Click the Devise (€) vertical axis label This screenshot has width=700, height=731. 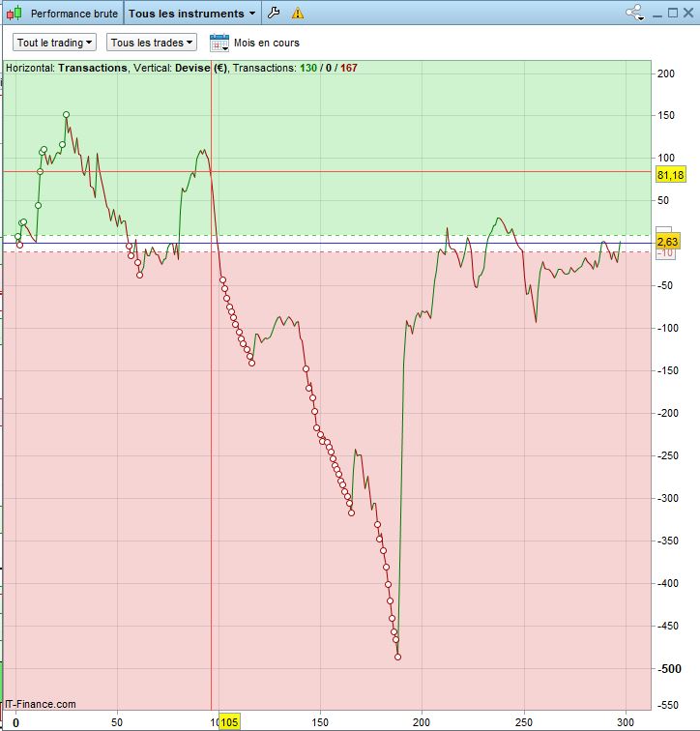pos(201,68)
